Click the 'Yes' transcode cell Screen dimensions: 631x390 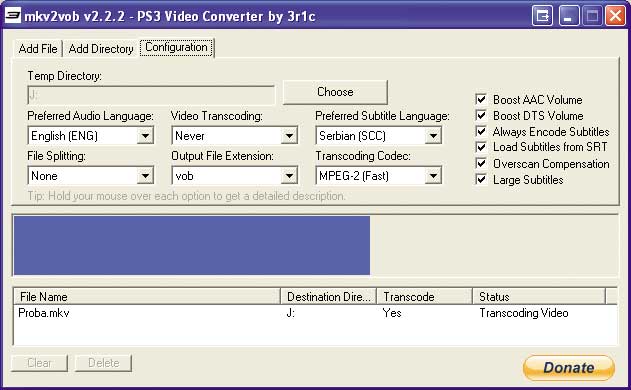tap(392, 313)
